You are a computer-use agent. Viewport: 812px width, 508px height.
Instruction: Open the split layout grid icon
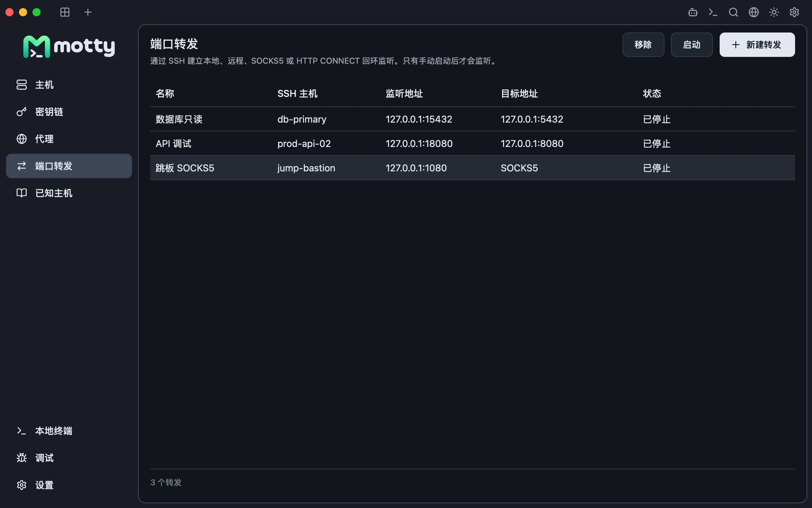(x=65, y=12)
